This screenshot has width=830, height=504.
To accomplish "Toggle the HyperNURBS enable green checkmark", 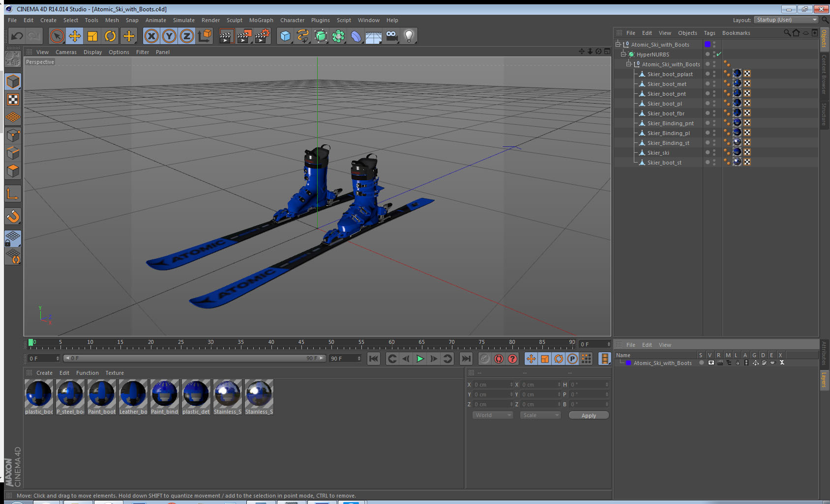I will pos(719,54).
